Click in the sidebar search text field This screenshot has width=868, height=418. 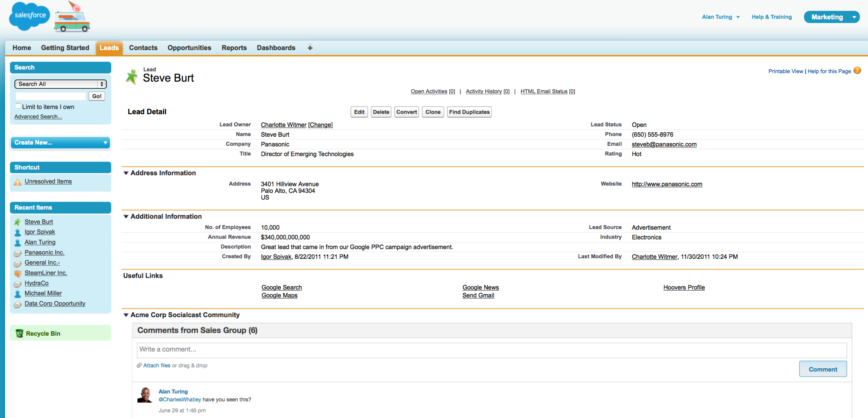pyautogui.click(x=51, y=96)
